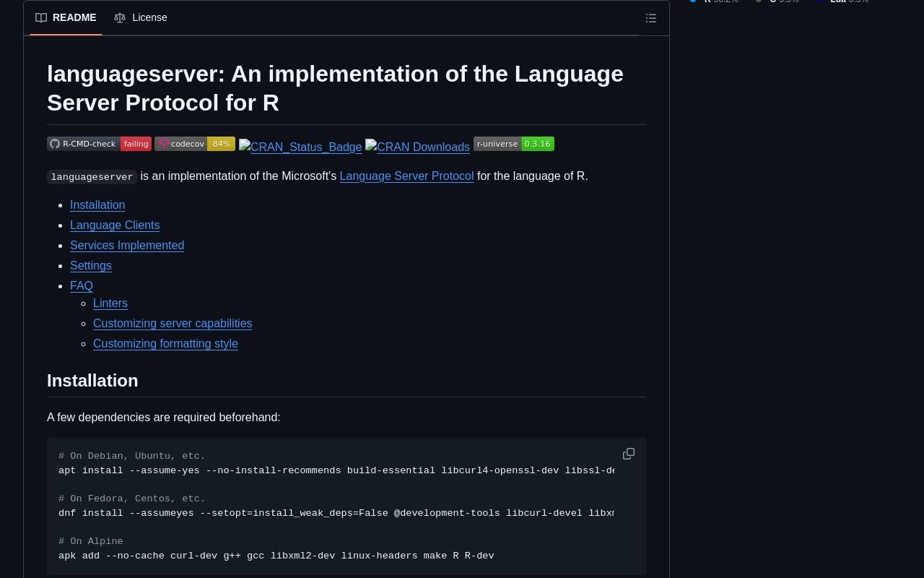Click the languageserver main title heading
Viewport: 924px width, 578px height.
click(335, 88)
